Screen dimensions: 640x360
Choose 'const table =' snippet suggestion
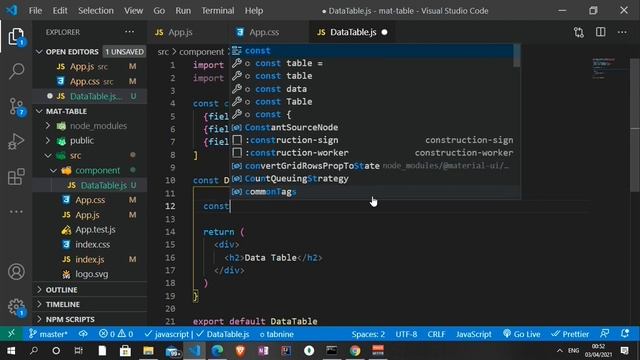pos(372,63)
